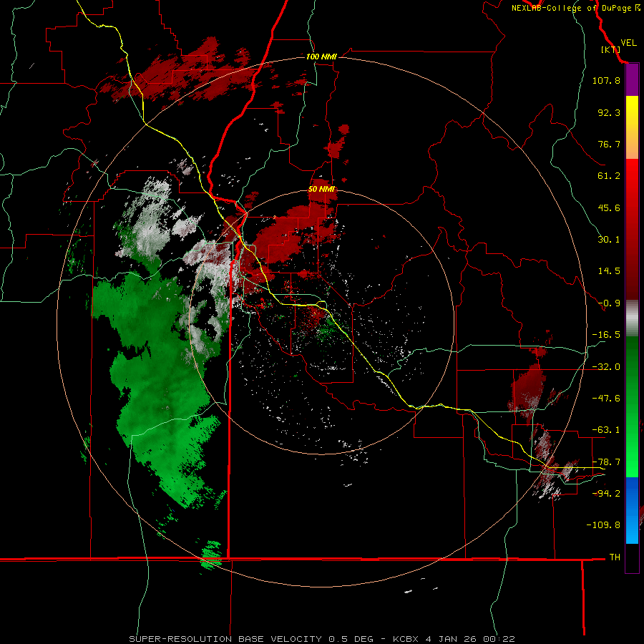Image resolution: width=644 pixels, height=644 pixels.
Task: Pick the green segment of the color bar
Action: [632, 406]
